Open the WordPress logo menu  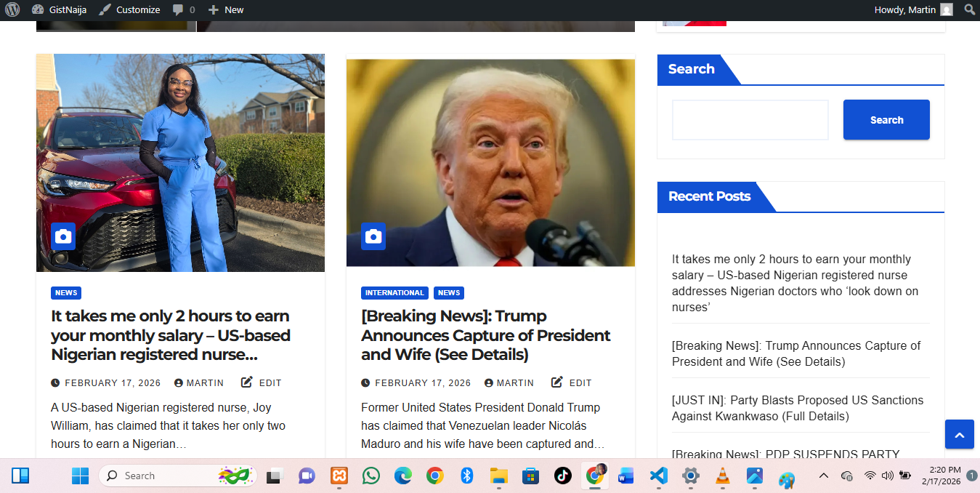12,10
